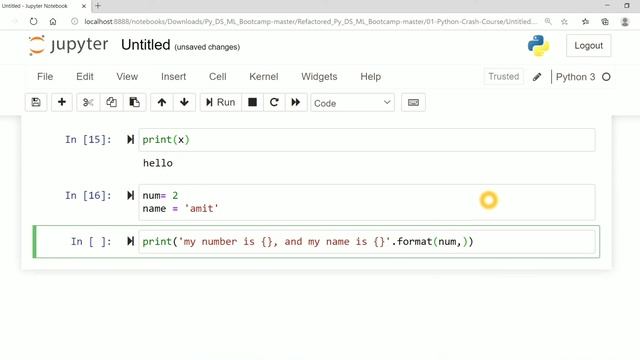Open the View menu
This screenshot has height=360, width=640.
pyautogui.click(x=127, y=77)
